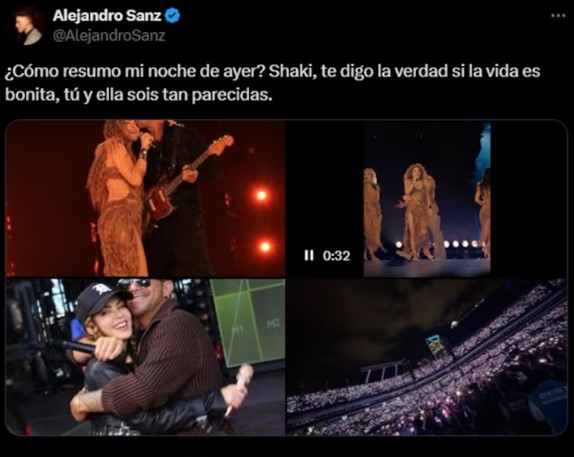The image size is (574, 457).
Task: Open the backstage hug photo
Action: tap(145, 357)
